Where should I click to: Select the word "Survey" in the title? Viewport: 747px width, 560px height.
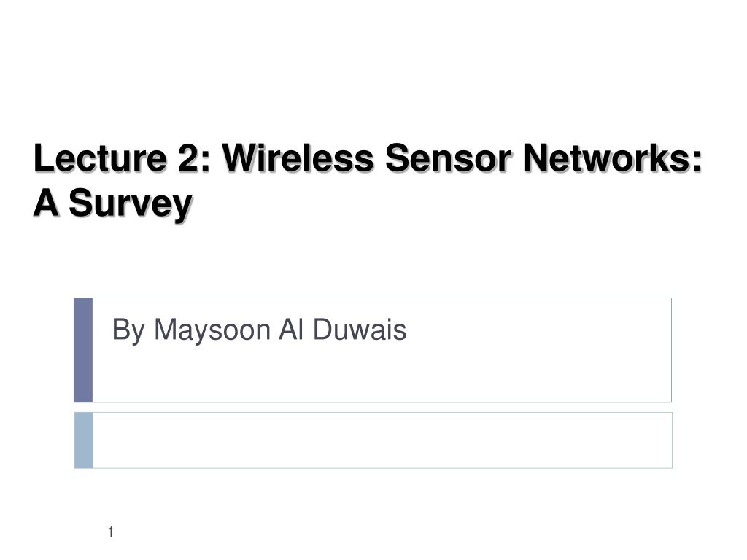click(x=131, y=205)
